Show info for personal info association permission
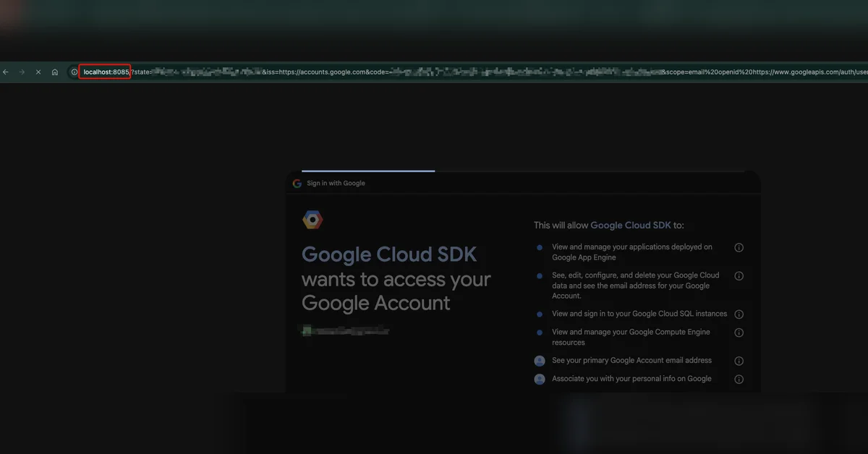This screenshot has width=868, height=454. (739, 379)
